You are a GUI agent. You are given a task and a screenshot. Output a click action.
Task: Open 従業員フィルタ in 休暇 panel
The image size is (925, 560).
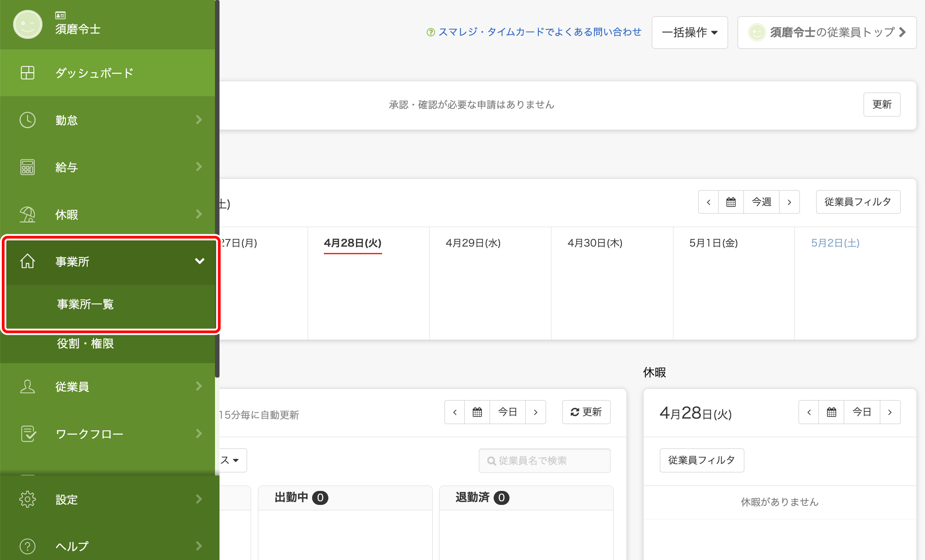click(702, 460)
